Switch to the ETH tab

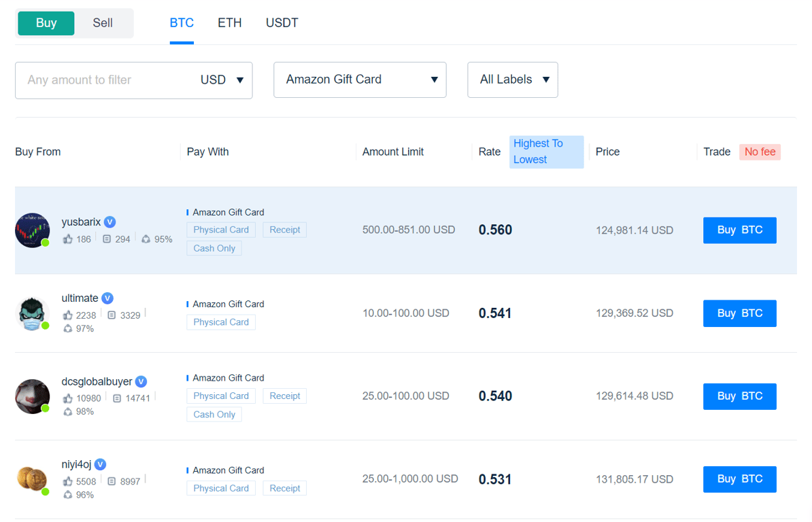click(230, 23)
